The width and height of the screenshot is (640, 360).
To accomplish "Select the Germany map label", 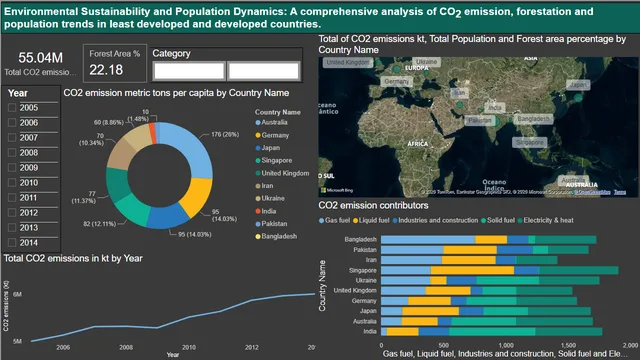I will [x=396, y=81].
